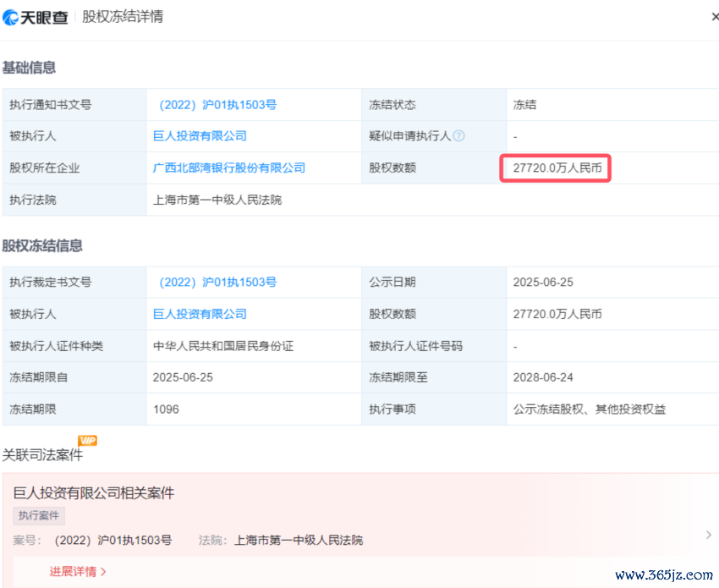Screen dimensions: 719x588
Task: Click the 公示日期 label
Action: click(x=392, y=283)
